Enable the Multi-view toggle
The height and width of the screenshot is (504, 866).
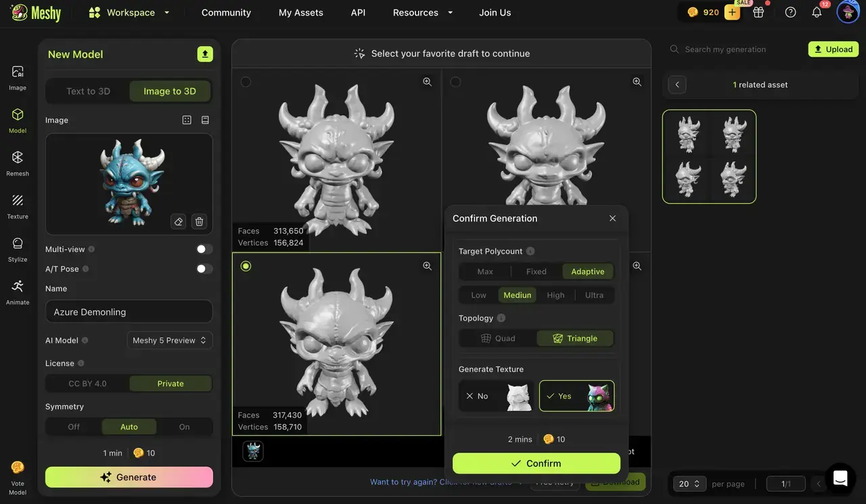pyautogui.click(x=204, y=249)
